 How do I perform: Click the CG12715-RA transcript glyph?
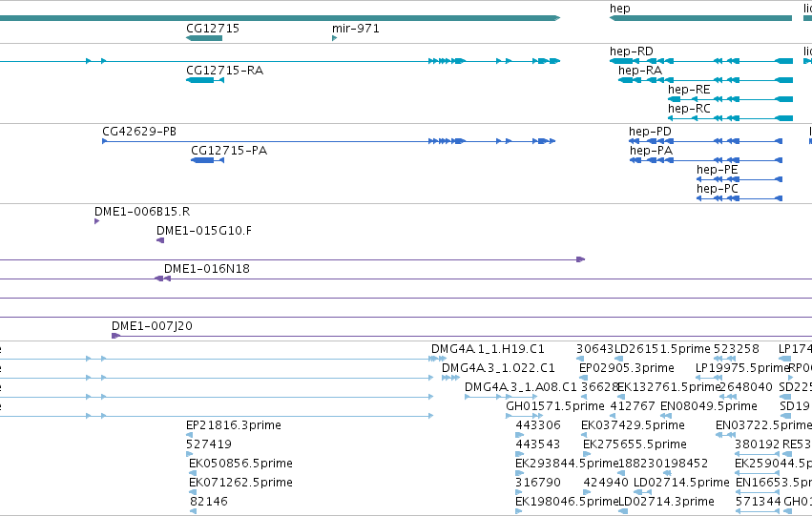pos(205,80)
